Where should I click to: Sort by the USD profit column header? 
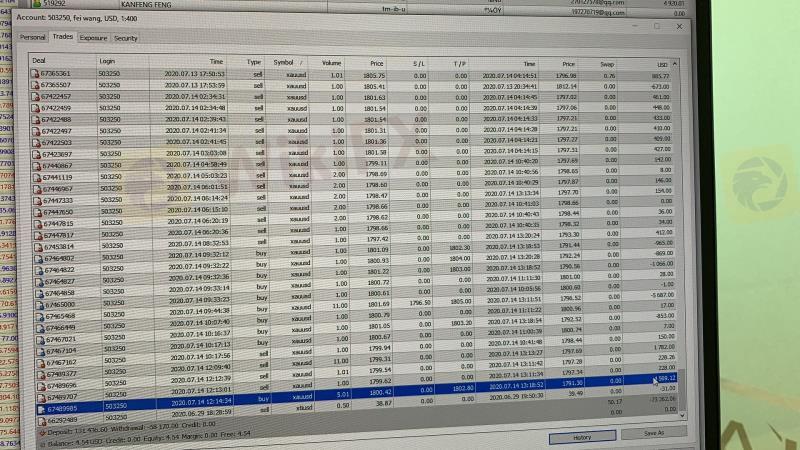coord(645,65)
